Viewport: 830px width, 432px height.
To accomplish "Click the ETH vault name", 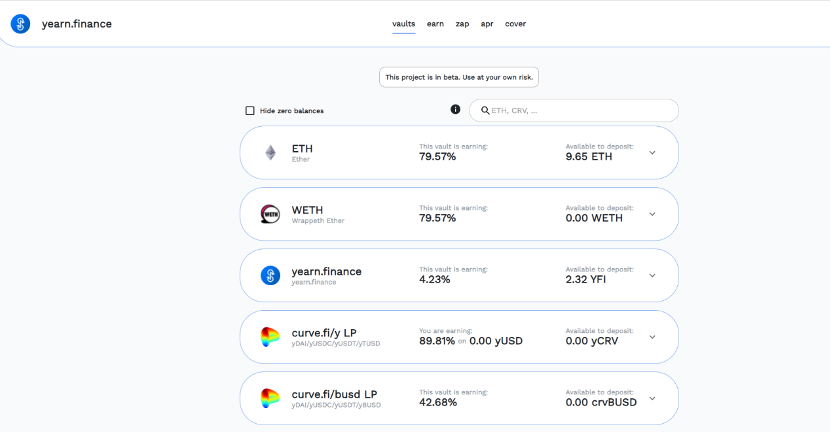I will pyautogui.click(x=302, y=149).
